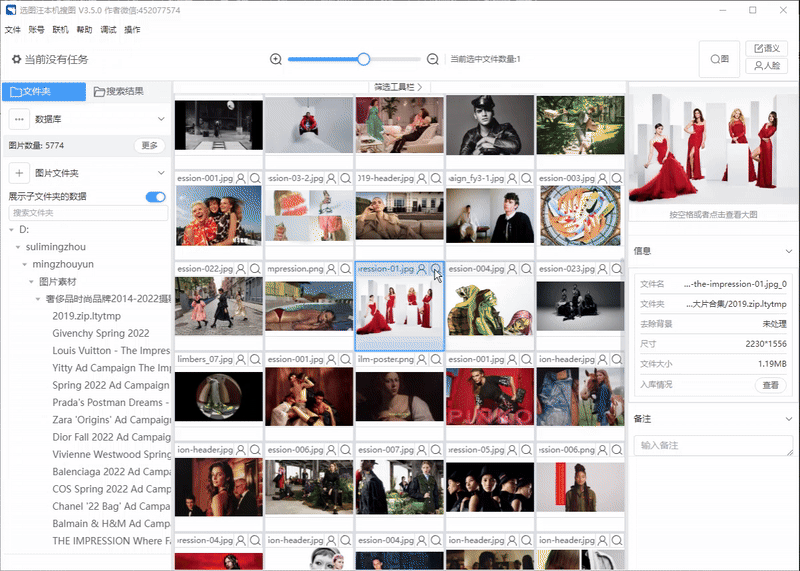Collapse the 信息 panel chevron

pyautogui.click(x=788, y=251)
